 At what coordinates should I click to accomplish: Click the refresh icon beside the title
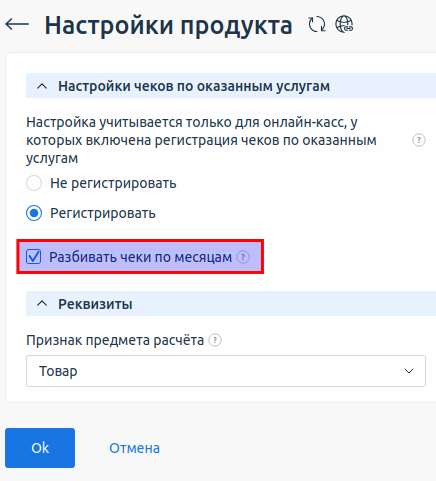coord(317,24)
